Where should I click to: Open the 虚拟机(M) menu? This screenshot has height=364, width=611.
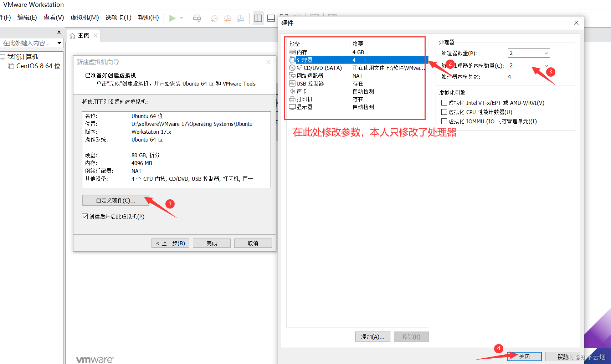coord(84,17)
